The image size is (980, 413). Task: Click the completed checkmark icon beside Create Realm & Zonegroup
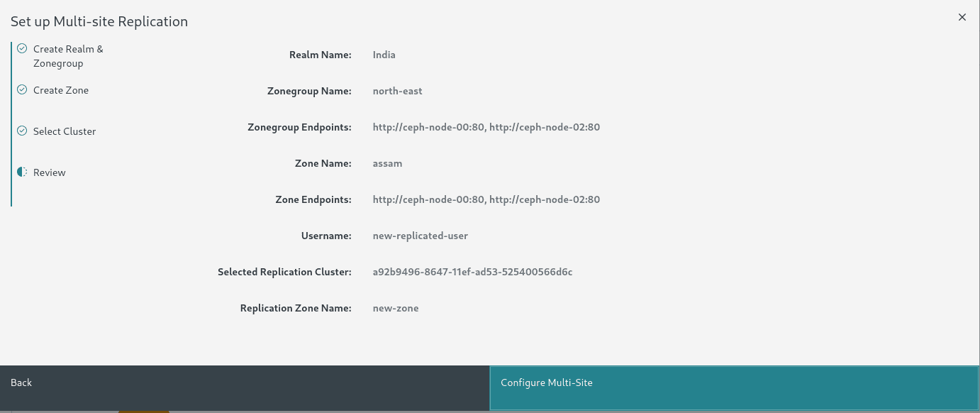point(22,49)
